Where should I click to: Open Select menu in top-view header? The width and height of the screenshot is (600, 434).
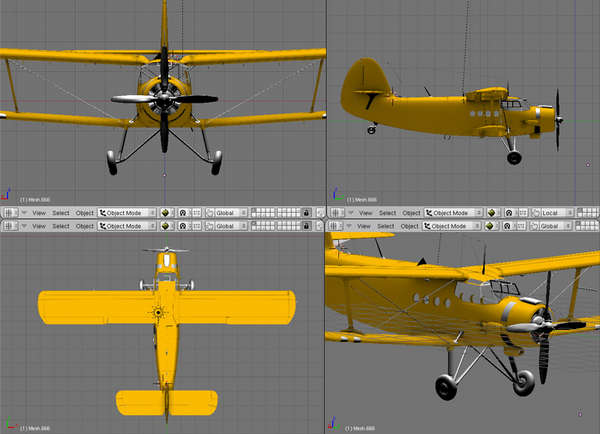(61, 226)
